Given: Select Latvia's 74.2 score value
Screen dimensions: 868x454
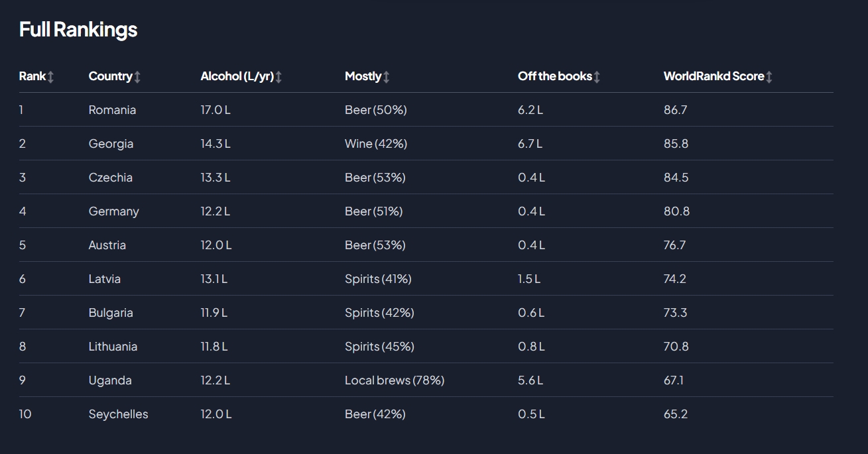Looking at the screenshot, I should point(674,279).
